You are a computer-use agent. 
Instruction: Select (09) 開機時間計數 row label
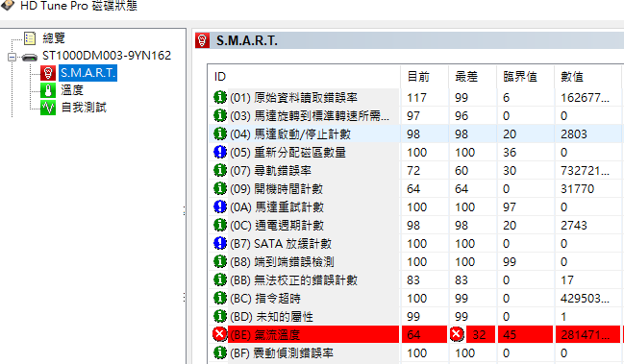277,189
